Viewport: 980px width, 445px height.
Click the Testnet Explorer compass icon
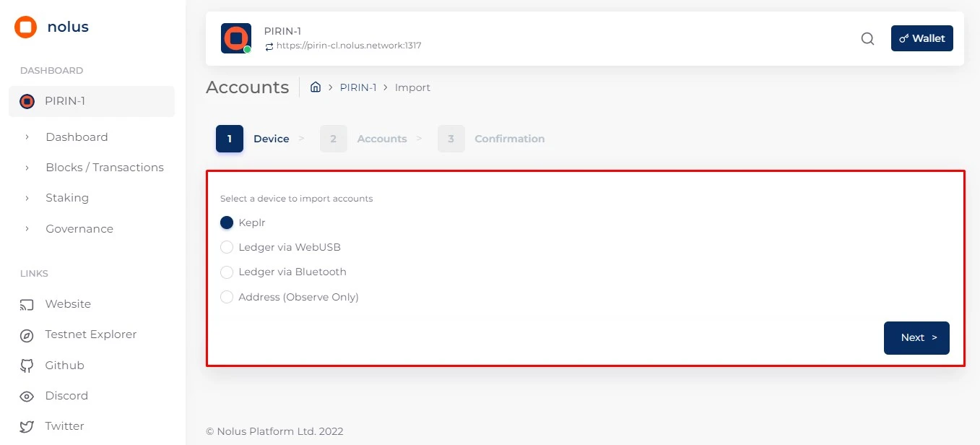coord(27,334)
